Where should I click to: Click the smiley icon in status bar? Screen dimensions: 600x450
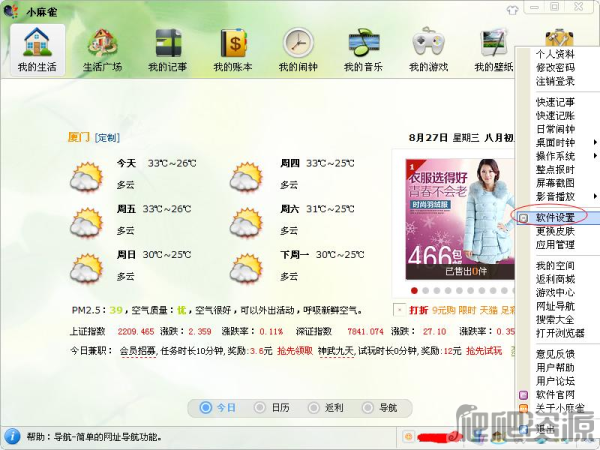(x=408, y=436)
